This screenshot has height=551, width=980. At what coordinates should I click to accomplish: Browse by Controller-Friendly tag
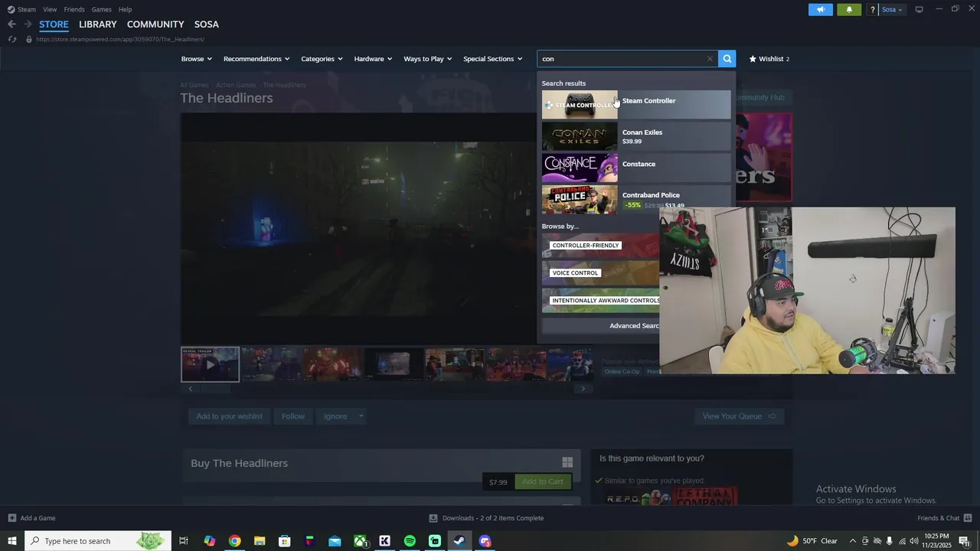[601, 246]
